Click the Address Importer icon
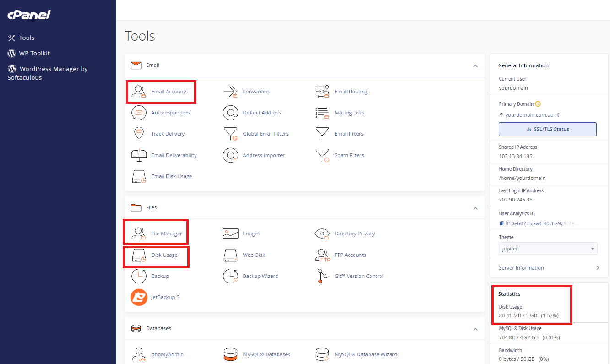Screen dimensions: 610x364 point(230,155)
